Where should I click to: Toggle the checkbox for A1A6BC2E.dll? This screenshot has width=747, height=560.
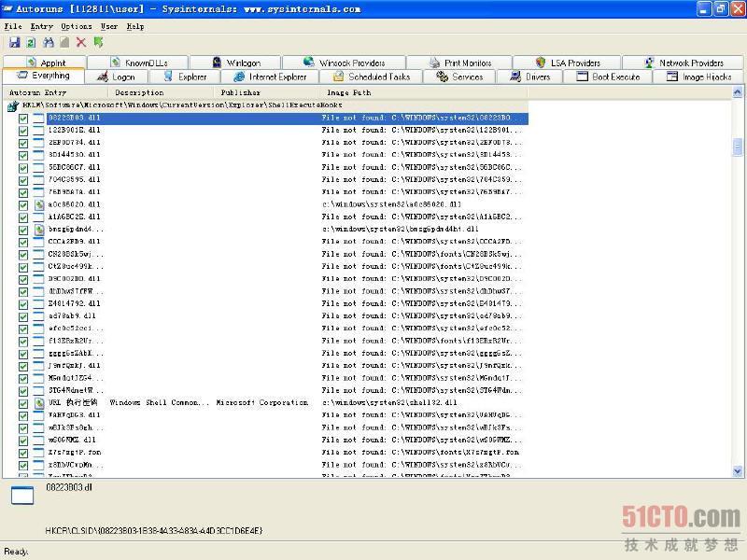tap(22, 217)
